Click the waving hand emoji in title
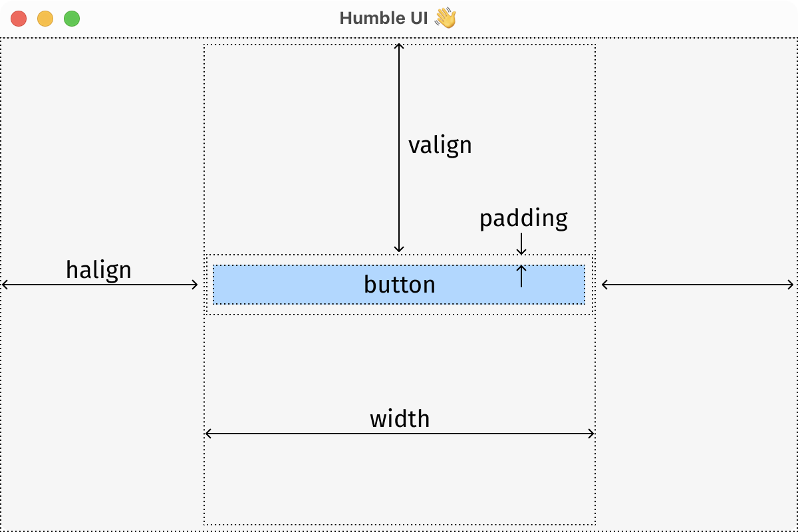798x532 pixels. click(446, 18)
